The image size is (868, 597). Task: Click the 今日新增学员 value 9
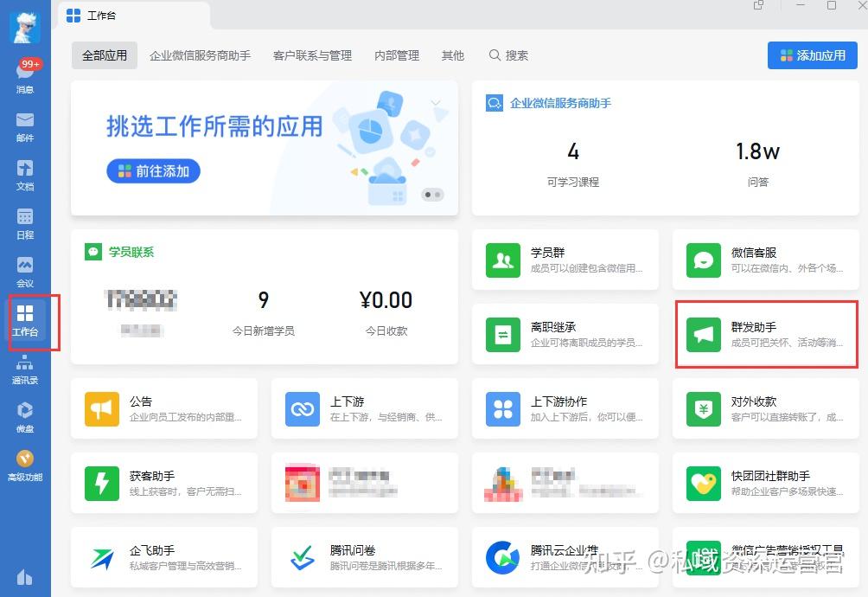pyautogui.click(x=264, y=299)
